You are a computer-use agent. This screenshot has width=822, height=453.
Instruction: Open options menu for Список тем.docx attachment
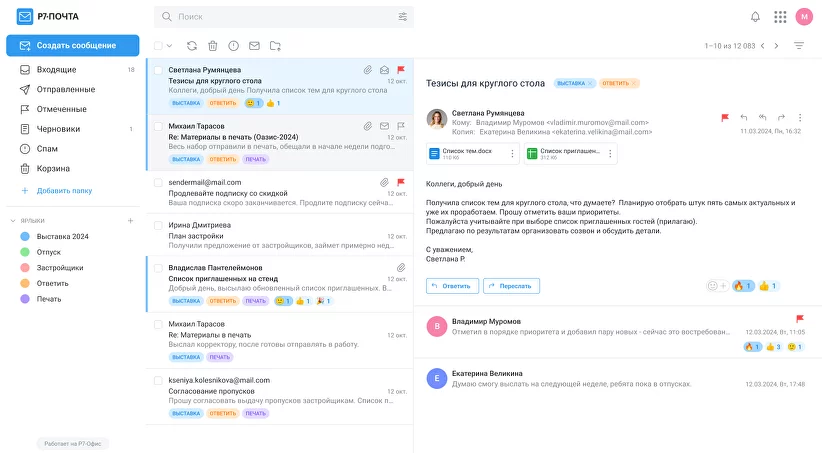coord(513,153)
